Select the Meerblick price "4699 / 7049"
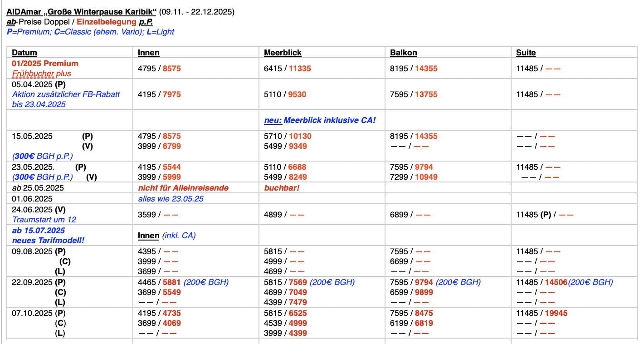 pos(285,292)
